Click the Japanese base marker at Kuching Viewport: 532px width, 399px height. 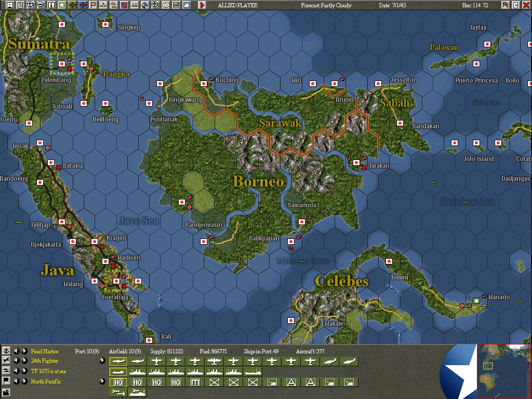click(x=203, y=84)
